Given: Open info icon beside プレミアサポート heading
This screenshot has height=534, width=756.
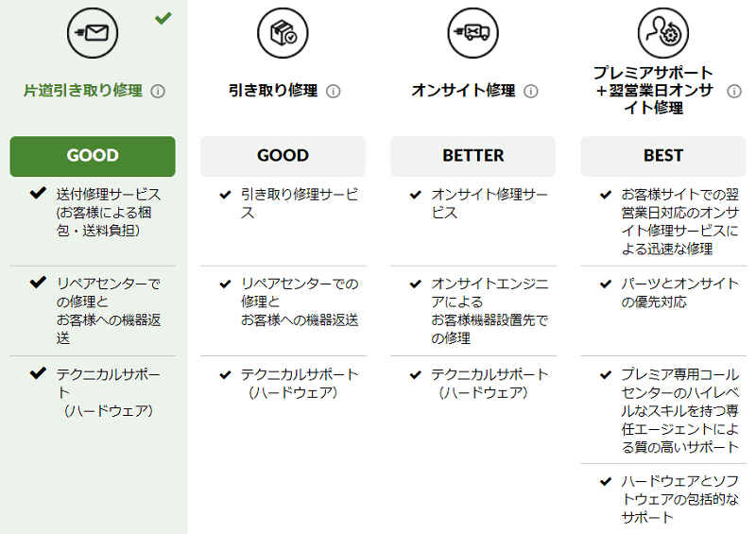Looking at the screenshot, I should pyautogui.click(x=734, y=91).
